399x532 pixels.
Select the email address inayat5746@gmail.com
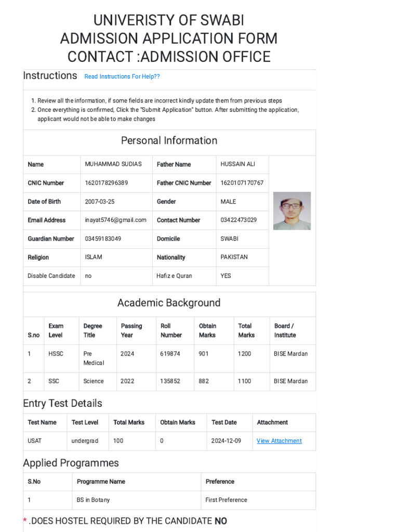pyautogui.click(x=116, y=220)
